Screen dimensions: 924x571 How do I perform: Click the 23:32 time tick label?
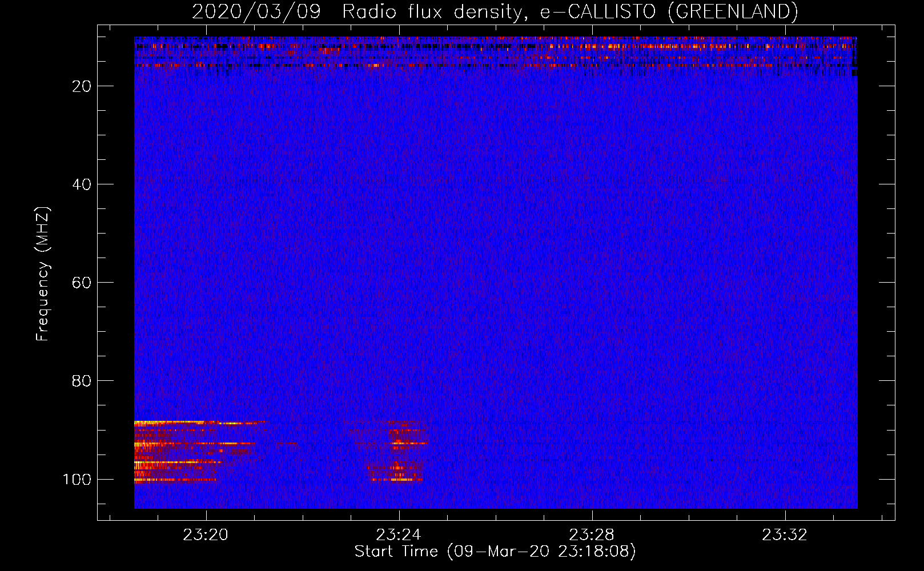pos(785,535)
